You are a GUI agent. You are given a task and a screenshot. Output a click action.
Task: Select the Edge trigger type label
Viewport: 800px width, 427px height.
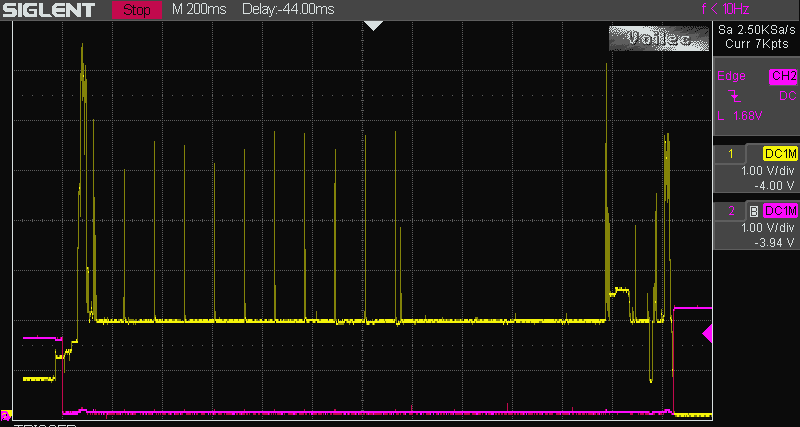click(x=731, y=76)
